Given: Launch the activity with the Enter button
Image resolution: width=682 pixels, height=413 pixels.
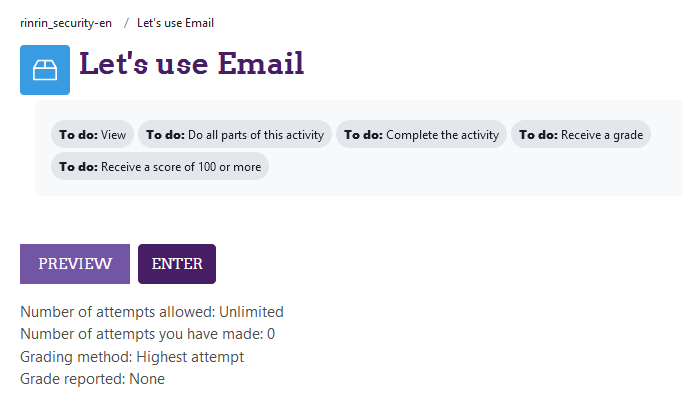Looking at the screenshot, I should click(x=177, y=264).
